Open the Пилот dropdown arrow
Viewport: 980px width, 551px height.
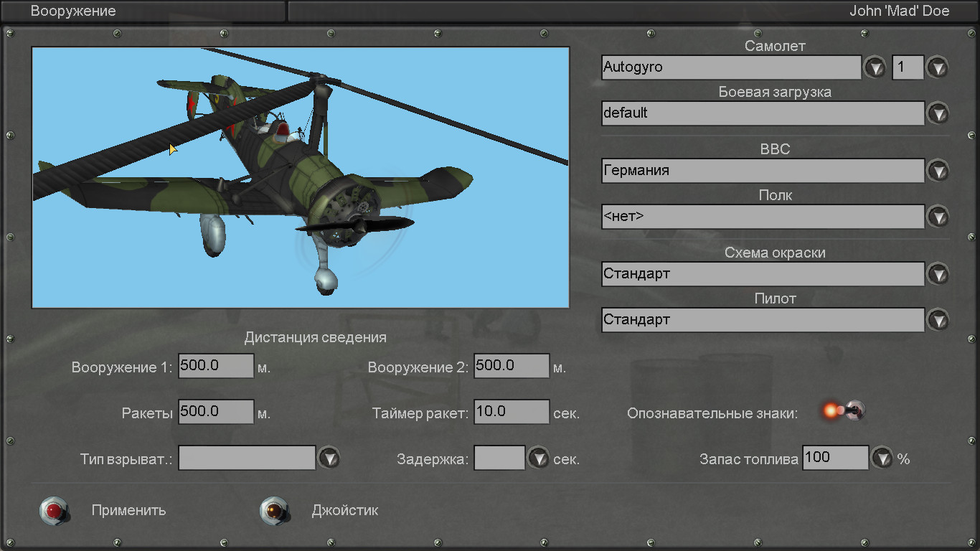click(x=938, y=320)
